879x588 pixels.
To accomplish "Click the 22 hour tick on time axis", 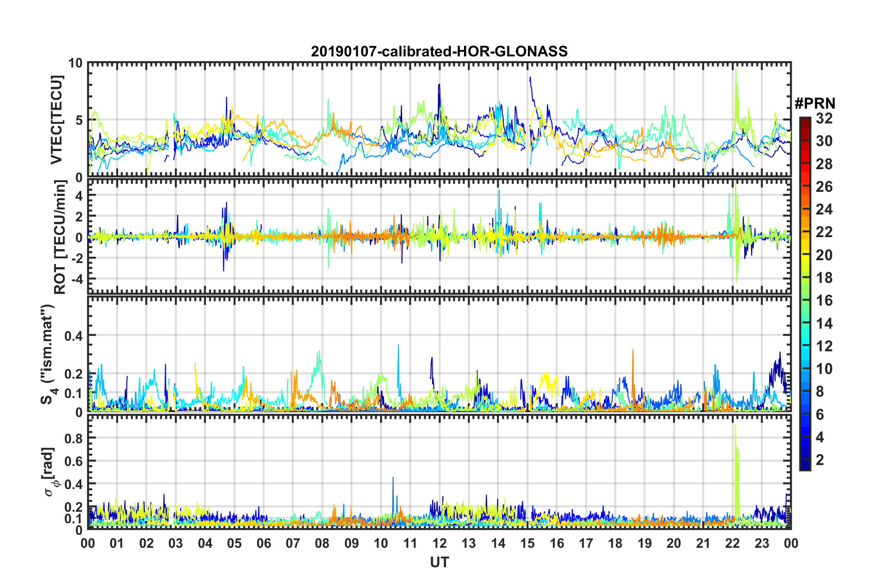I will 732,543.
